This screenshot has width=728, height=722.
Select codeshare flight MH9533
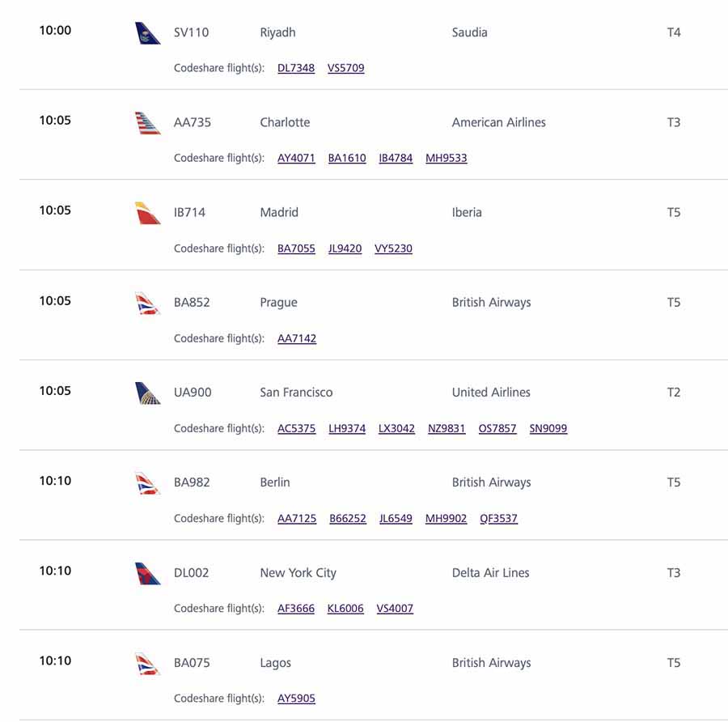tap(447, 158)
